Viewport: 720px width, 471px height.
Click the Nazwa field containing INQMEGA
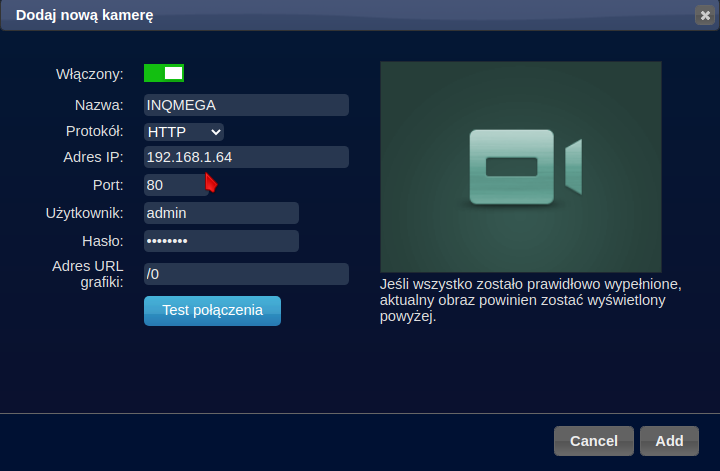(x=246, y=105)
